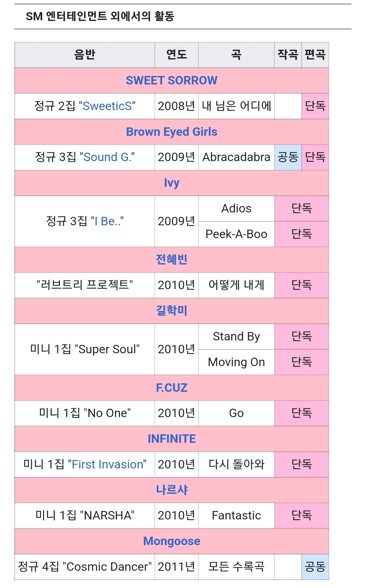Open the SWEET SORROW artist link

point(171,80)
